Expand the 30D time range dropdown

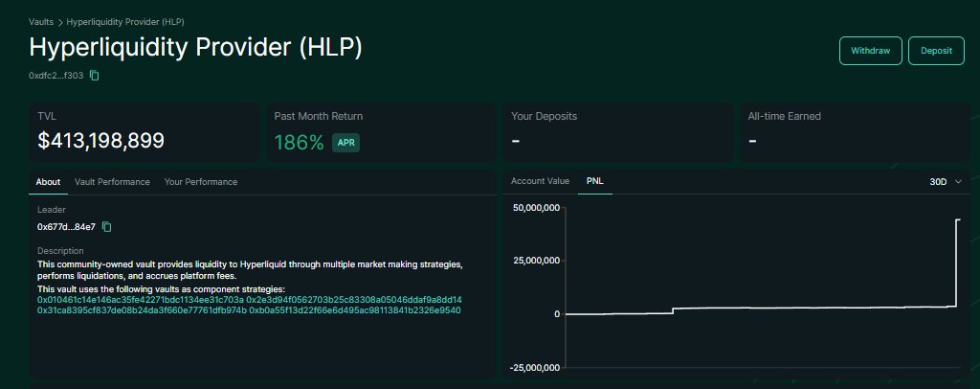[946, 182]
